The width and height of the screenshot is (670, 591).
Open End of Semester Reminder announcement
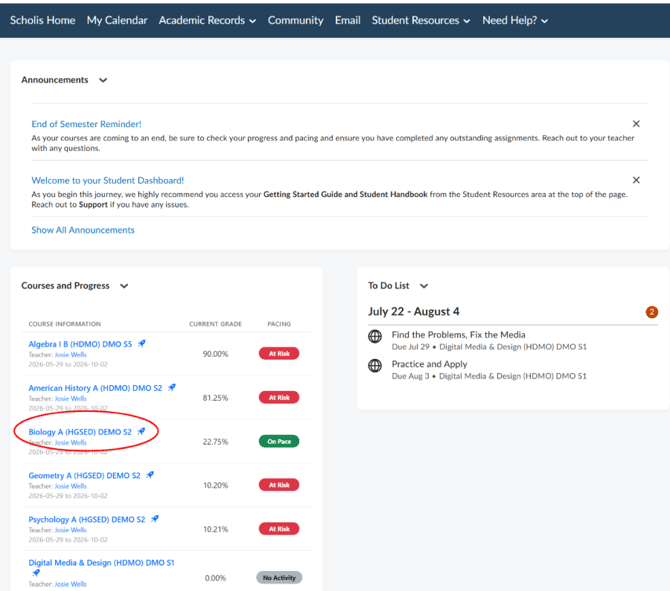click(x=86, y=124)
